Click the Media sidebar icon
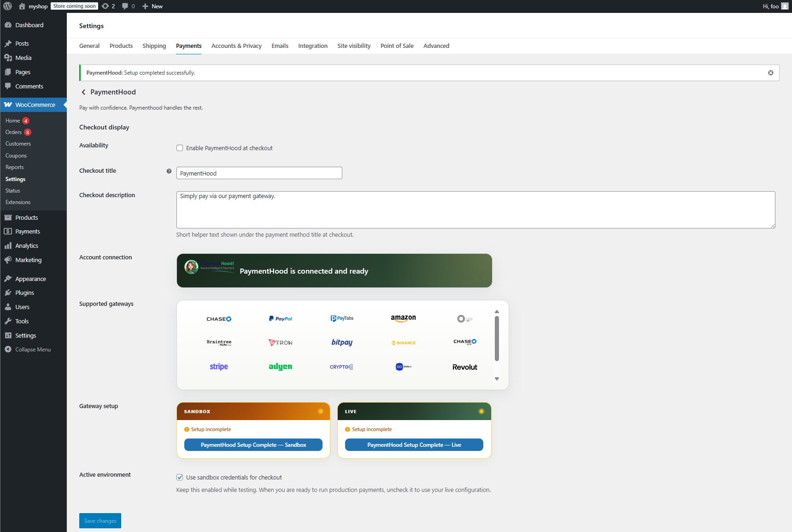This screenshot has height=532, width=792. pyautogui.click(x=8, y=58)
